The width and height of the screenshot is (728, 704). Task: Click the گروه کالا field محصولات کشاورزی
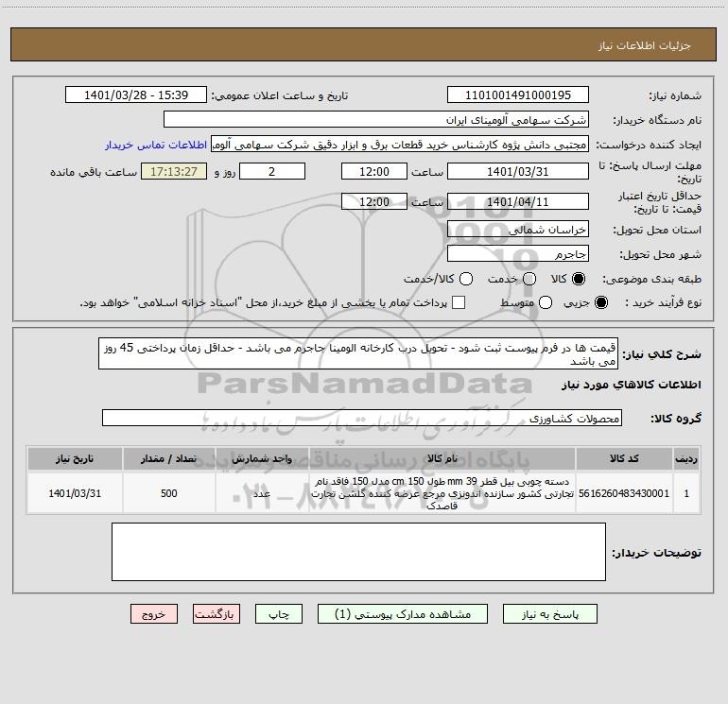click(362, 418)
